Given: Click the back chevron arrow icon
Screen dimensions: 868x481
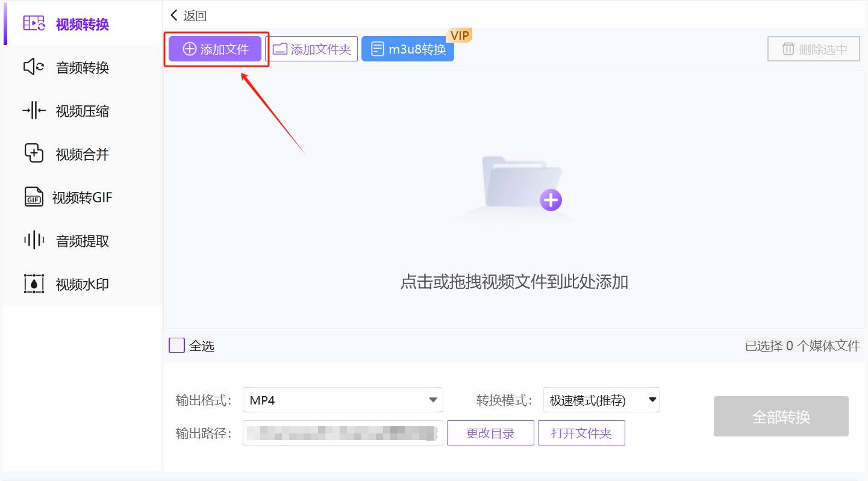Looking at the screenshot, I should [174, 15].
